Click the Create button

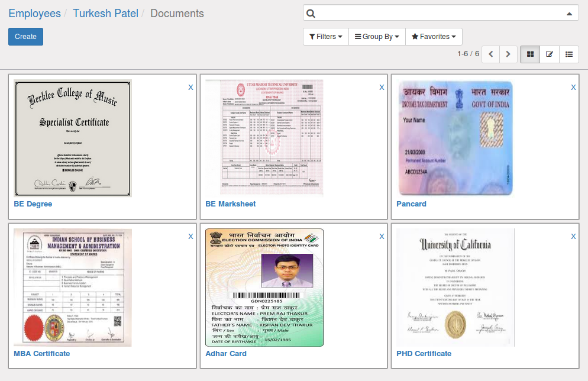pos(25,37)
